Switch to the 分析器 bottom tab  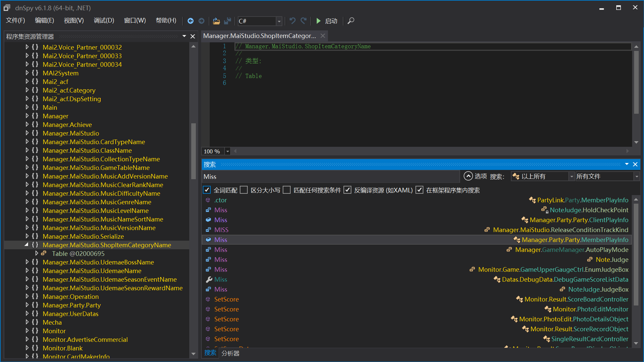231,353
